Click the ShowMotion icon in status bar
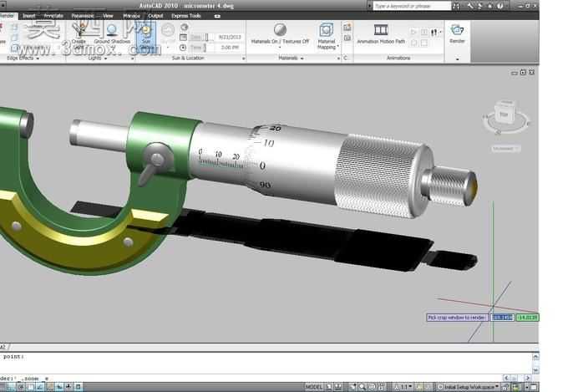 click(382, 386)
